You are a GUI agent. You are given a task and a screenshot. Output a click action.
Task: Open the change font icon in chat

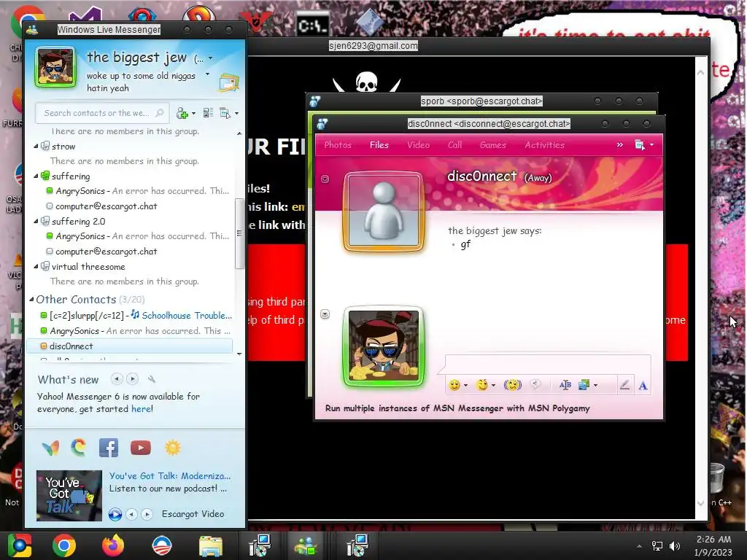click(x=565, y=385)
